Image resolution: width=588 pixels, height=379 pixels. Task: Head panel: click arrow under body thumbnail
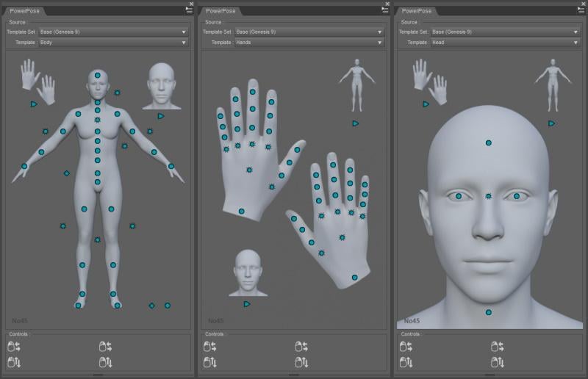tap(551, 123)
